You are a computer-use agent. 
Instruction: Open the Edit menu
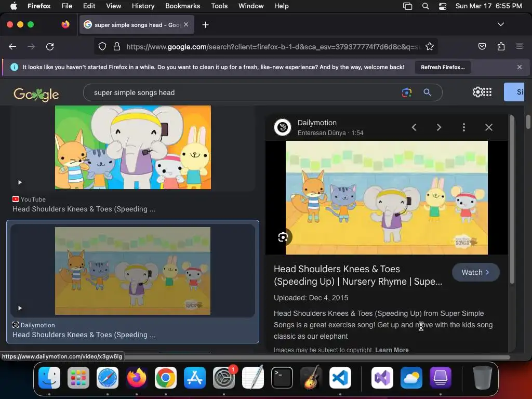click(x=89, y=6)
